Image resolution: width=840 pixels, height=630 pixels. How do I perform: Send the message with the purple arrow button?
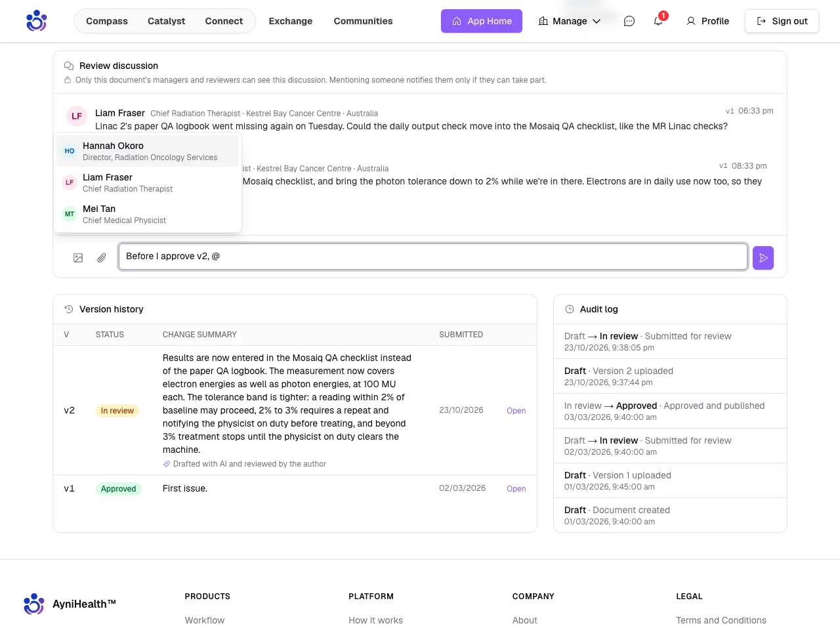pos(763,258)
